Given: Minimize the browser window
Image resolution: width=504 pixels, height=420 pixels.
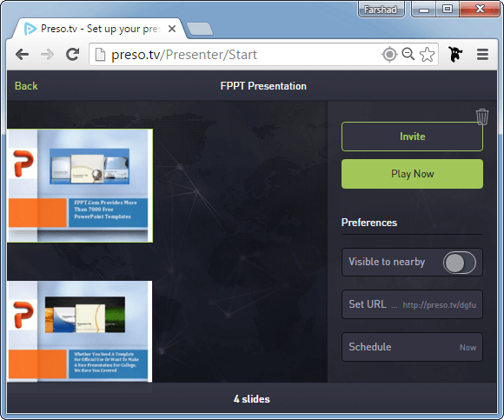Looking at the screenshot, I should (x=424, y=10).
